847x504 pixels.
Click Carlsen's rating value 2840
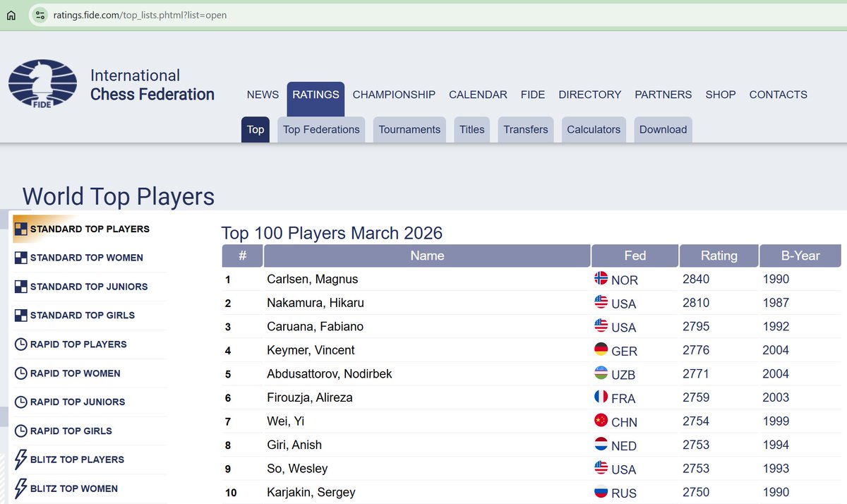(x=696, y=279)
